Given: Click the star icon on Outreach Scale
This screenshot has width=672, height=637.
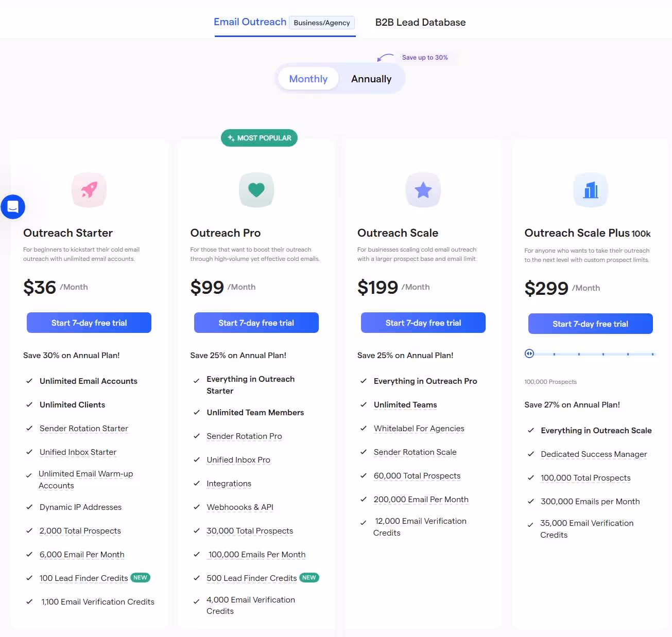Looking at the screenshot, I should pos(423,189).
